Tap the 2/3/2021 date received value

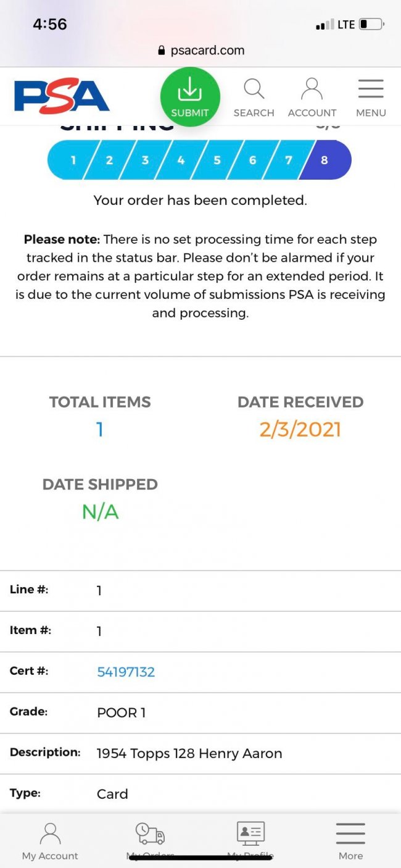(300, 430)
